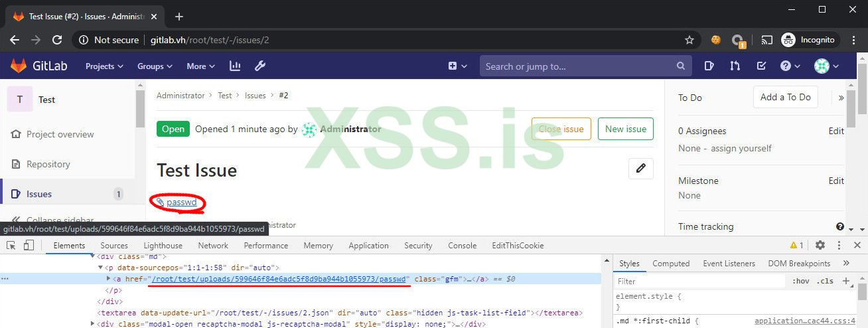Switch to the Sources DevTools tab
Viewport: 868px width, 328px height.
tap(114, 246)
